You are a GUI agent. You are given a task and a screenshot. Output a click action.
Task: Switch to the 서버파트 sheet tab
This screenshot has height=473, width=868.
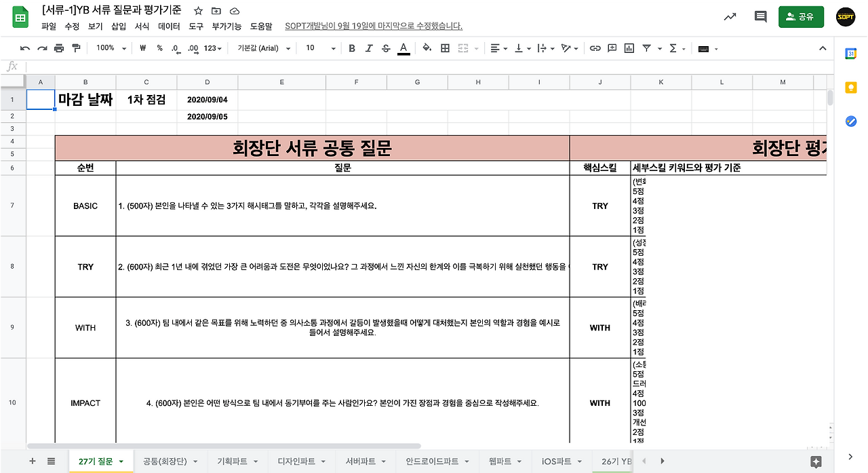366,461
